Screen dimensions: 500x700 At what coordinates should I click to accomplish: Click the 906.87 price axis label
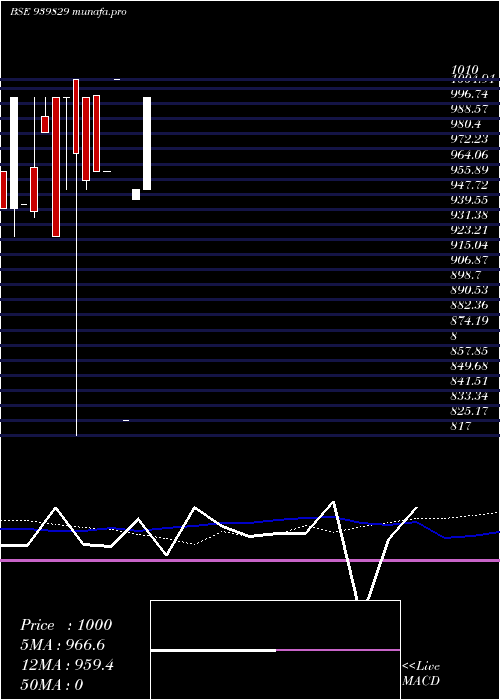click(x=469, y=261)
